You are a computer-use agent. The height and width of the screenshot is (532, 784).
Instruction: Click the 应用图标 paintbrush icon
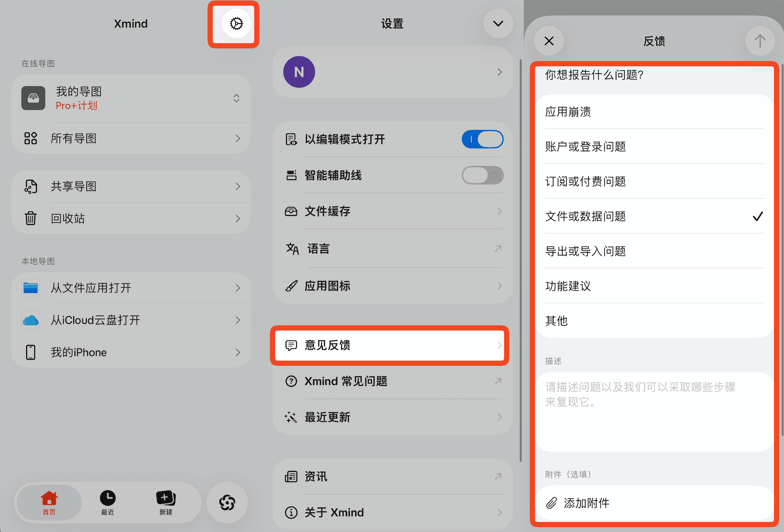[291, 286]
